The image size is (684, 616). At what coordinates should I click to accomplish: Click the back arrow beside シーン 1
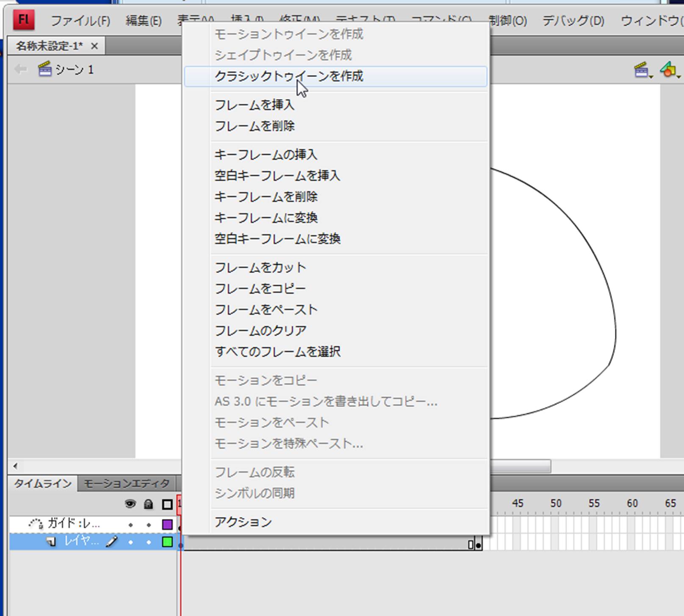[x=20, y=69]
